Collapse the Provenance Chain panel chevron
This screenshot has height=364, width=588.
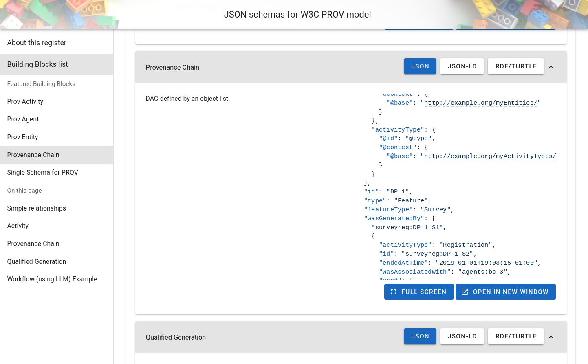[x=551, y=67]
